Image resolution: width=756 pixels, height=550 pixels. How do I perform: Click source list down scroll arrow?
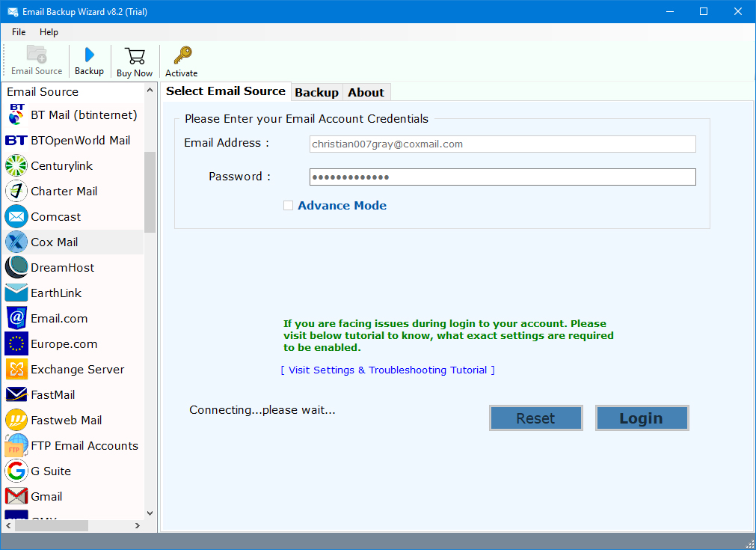[150, 513]
